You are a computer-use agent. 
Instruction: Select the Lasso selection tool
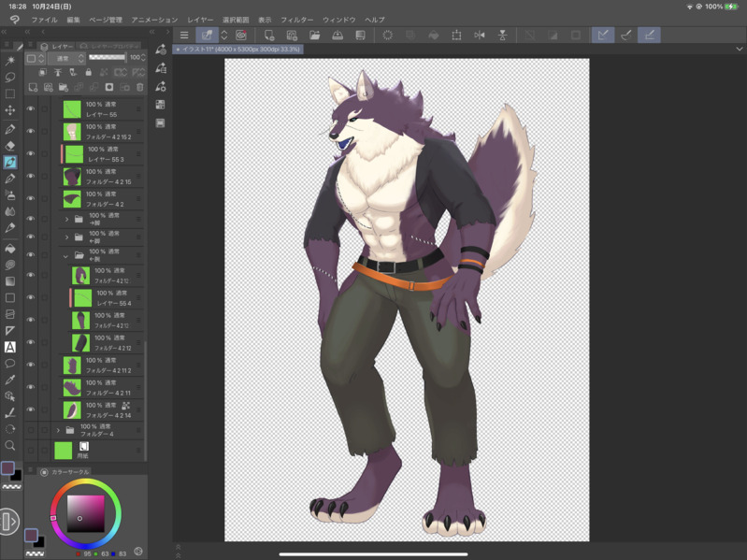coord(10,77)
